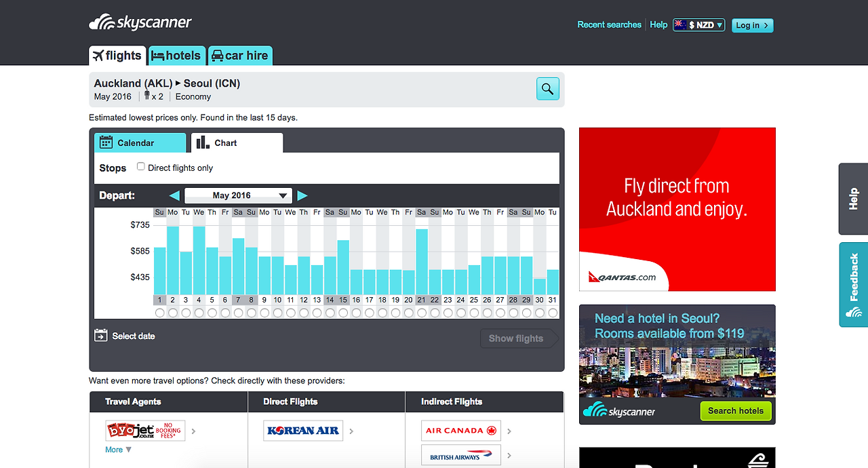Screen dimensions: 868x468
Task: Switch to the hotels tab
Action: pos(176,55)
